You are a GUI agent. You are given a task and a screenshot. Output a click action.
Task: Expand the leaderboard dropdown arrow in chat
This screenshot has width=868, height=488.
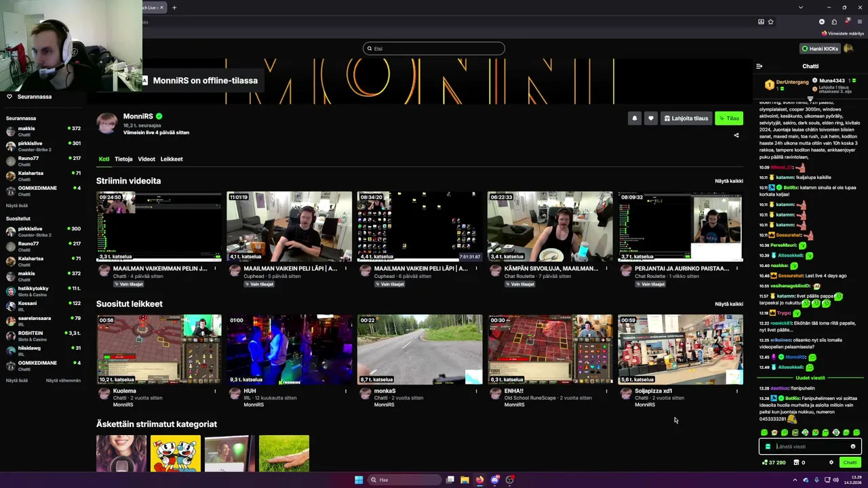pyautogui.click(x=810, y=99)
